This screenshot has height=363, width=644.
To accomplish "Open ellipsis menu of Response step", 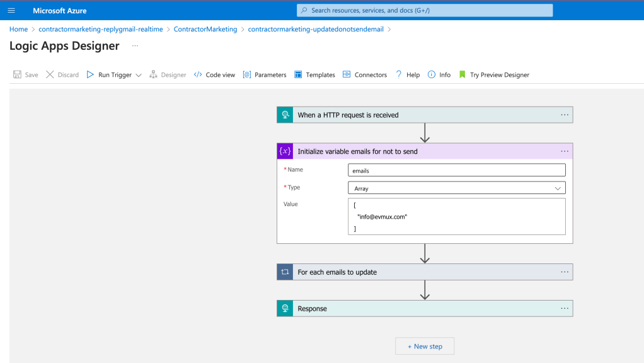I will (565, 308).
